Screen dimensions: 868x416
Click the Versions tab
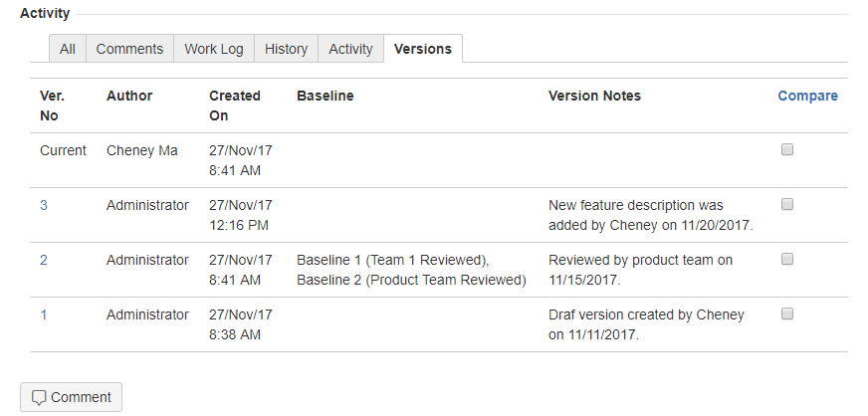422,49
